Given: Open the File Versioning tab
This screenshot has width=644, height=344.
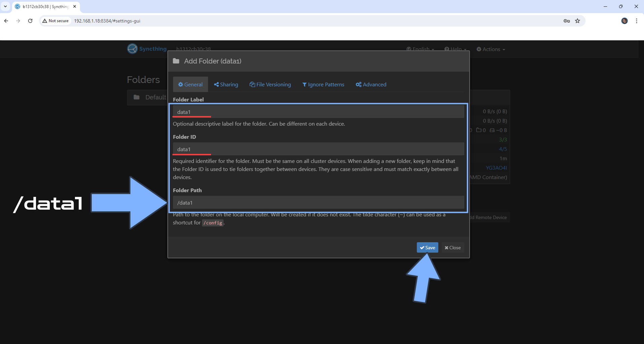Looking at the screenshot, I should point(270,84).
